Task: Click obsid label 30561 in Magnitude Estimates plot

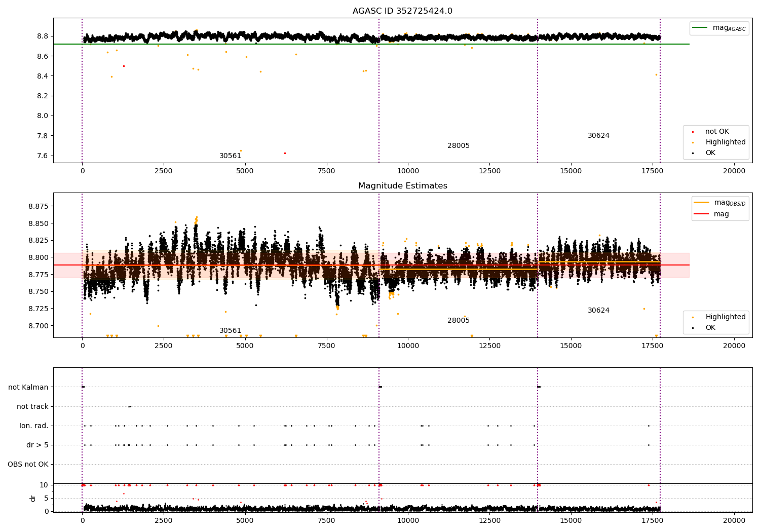Action: coord(230,331)
